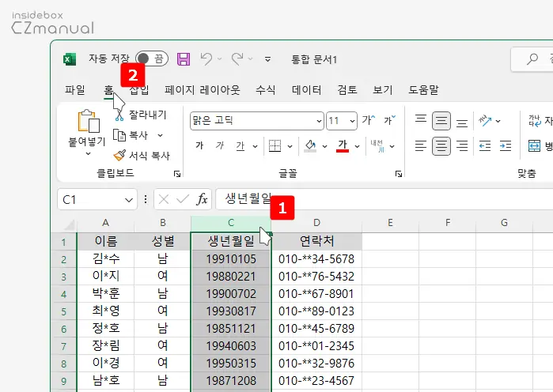This screenshot has height=392, width=553.
Task: Expand the 붙여넣기 paste options arrow
Action: pyautogui.click(x=88, y=153)
